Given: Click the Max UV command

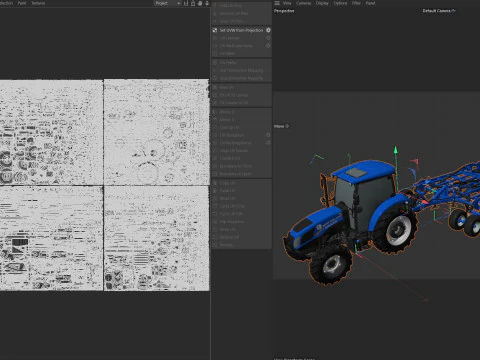Looking at the screenshot, I should 241,198.
